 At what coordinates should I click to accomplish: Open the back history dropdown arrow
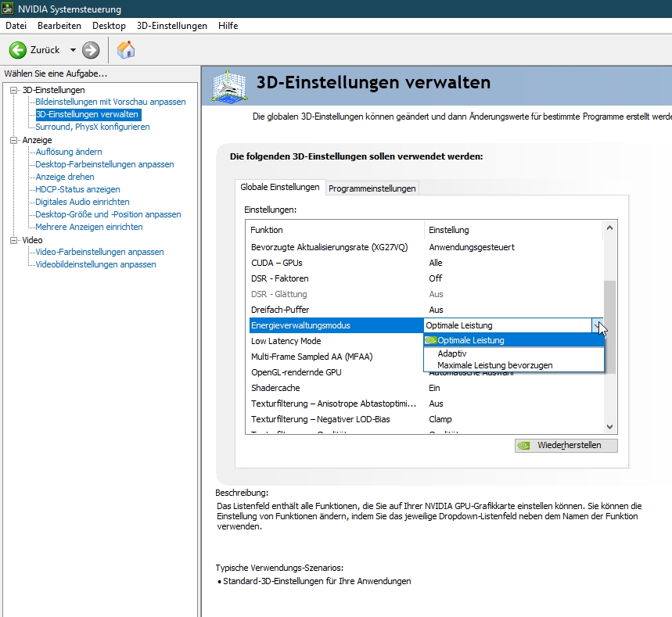73,50
